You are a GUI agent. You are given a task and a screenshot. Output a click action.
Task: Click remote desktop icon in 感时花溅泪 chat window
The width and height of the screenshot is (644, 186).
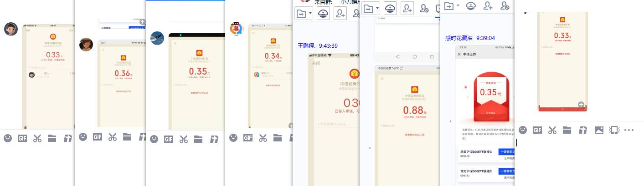tap(471, 5)
